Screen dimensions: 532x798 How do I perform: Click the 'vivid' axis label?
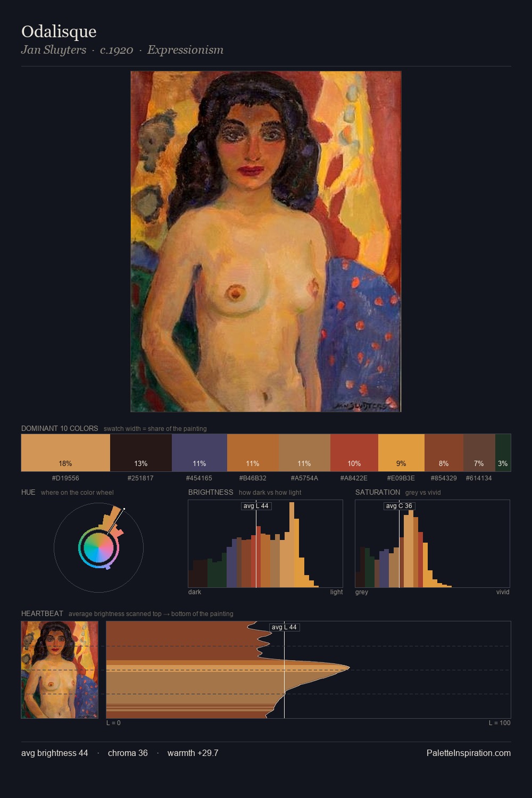tap(503, 592)
